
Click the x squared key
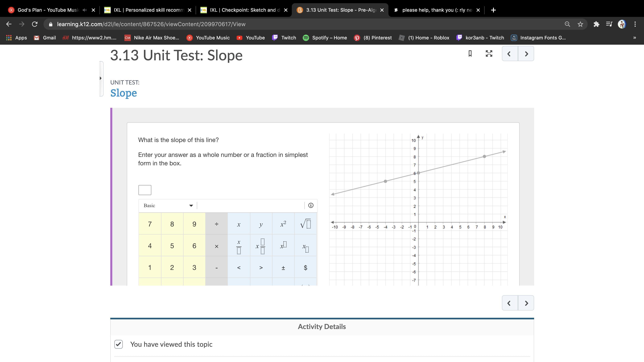283,224
